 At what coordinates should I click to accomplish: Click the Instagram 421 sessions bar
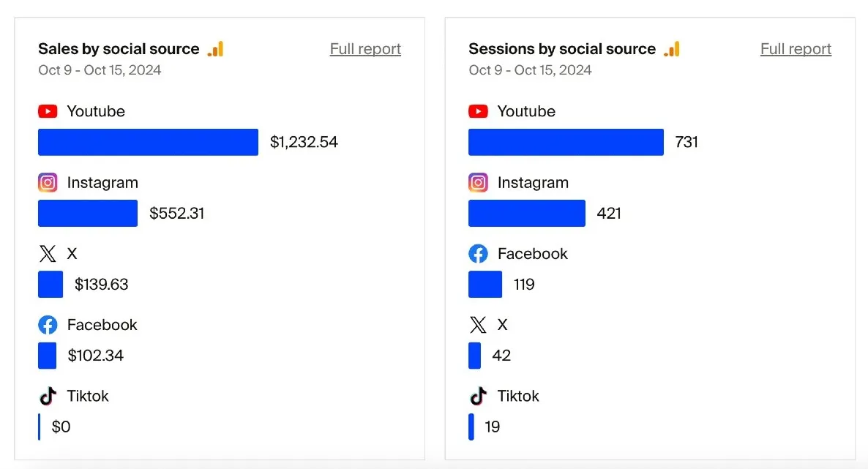527,214
